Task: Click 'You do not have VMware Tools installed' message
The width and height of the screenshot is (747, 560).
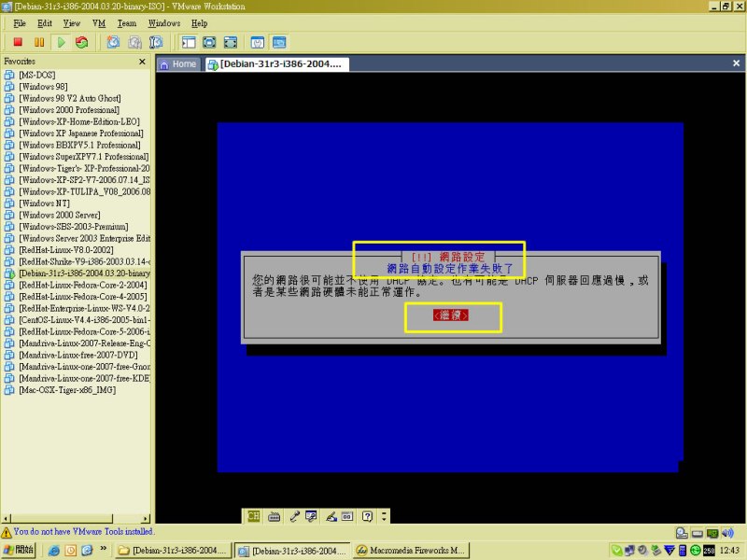Action: click(84, 531)
